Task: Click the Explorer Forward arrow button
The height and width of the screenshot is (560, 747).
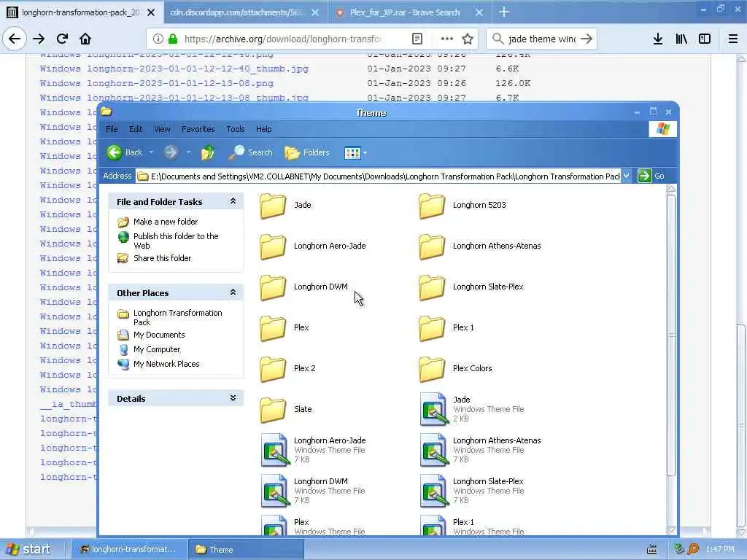Action: pyautogui.click(x=171, y=152)
